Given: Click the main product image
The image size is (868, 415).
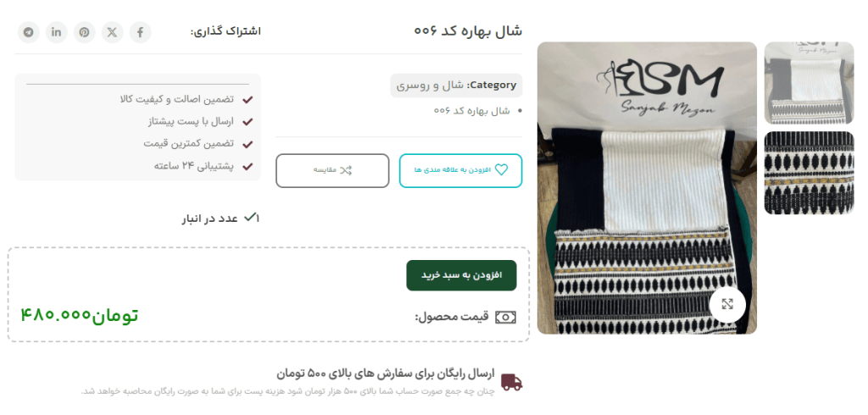Looking at the screenshot, I should tap(647, 188).
